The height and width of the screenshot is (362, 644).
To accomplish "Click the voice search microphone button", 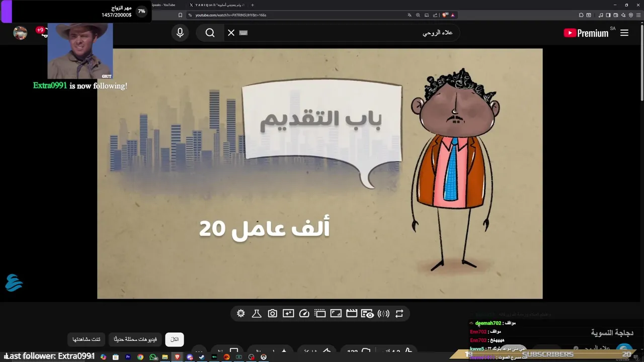I will [x=180, y=33].
